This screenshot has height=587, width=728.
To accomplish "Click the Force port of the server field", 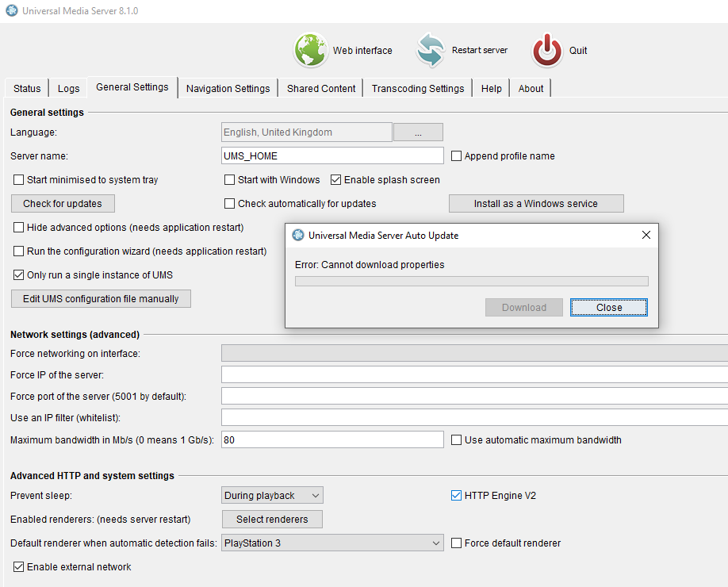I will pyautogui.click(x=474, y=396).
